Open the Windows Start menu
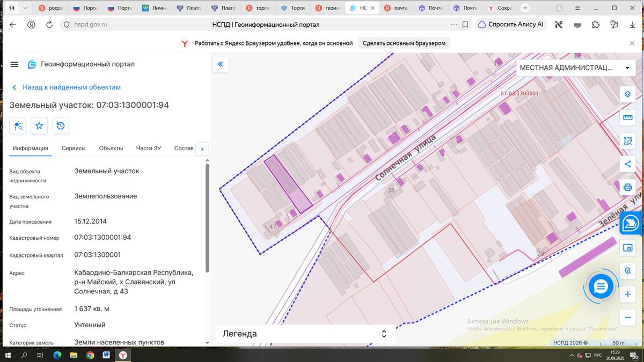644x362 pixels. click(x=8, y=355)
